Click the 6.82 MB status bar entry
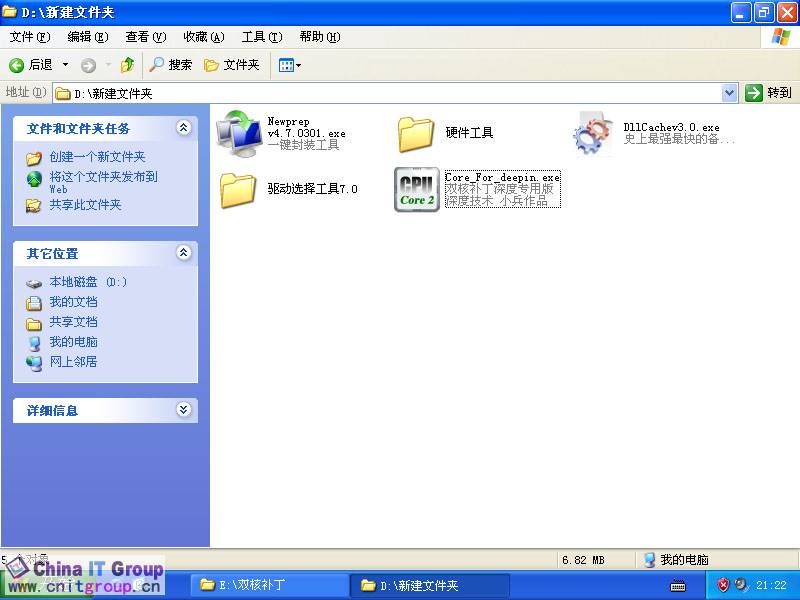800x600 pixels. [583, 560]
